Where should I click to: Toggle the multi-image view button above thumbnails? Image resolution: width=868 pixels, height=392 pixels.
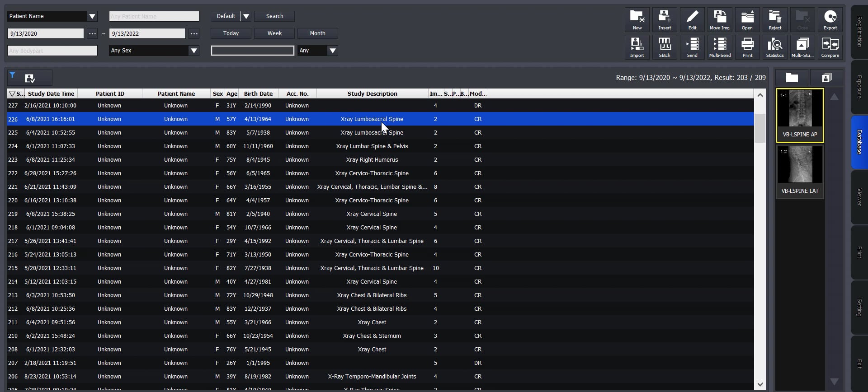click(x=826, y=78)
